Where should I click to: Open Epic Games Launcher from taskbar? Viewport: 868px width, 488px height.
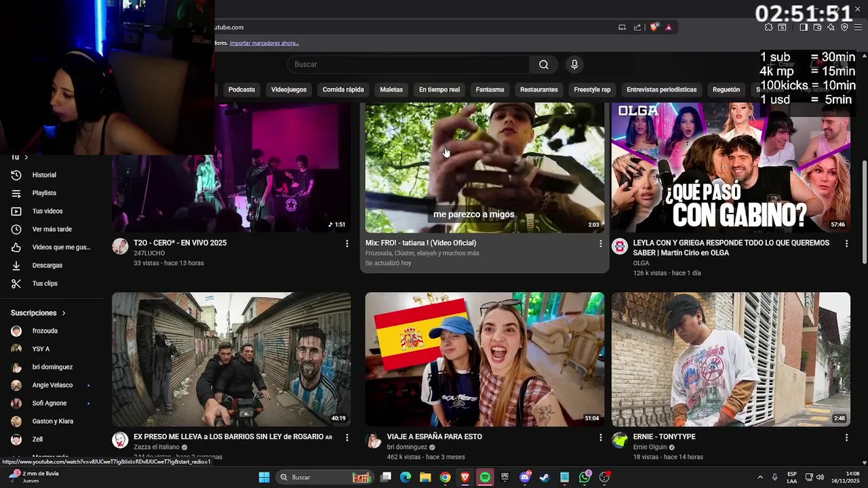tap(505, 477)
